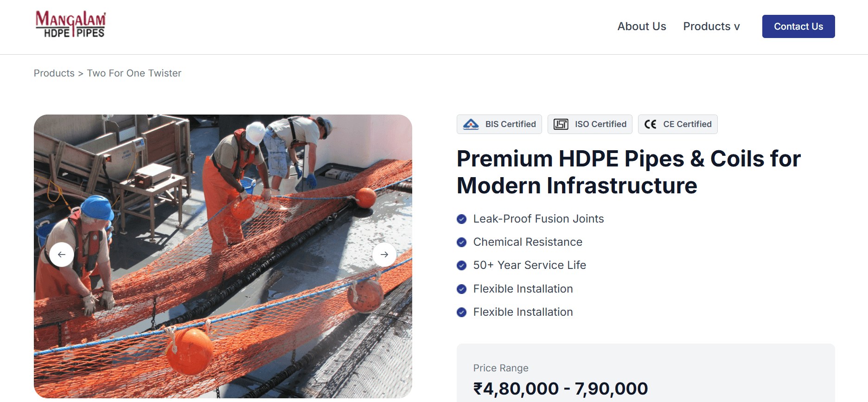This screenshot has width=868, height=402.
Task: Click the ISI mark on ISO Certified badge
Action: 561,124
